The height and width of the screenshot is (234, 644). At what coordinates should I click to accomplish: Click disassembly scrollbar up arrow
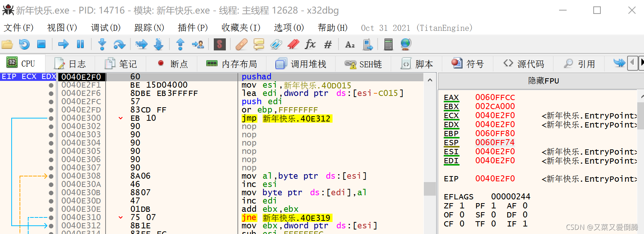click(430, 80)
